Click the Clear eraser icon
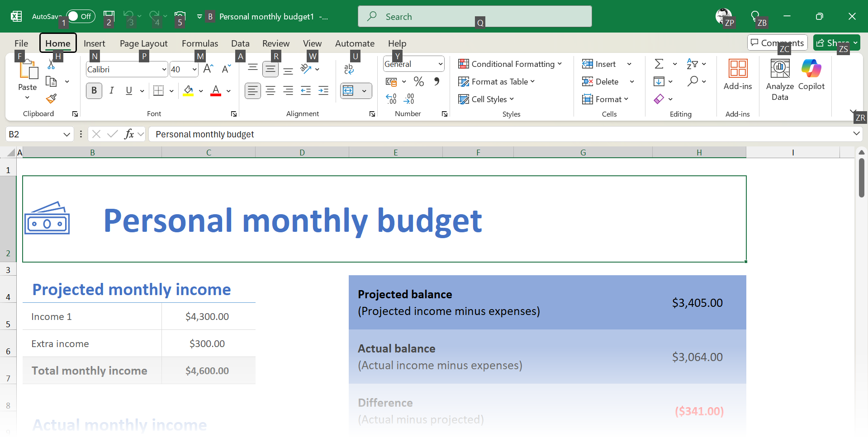The image size is (868, 437). pos(659,99)
